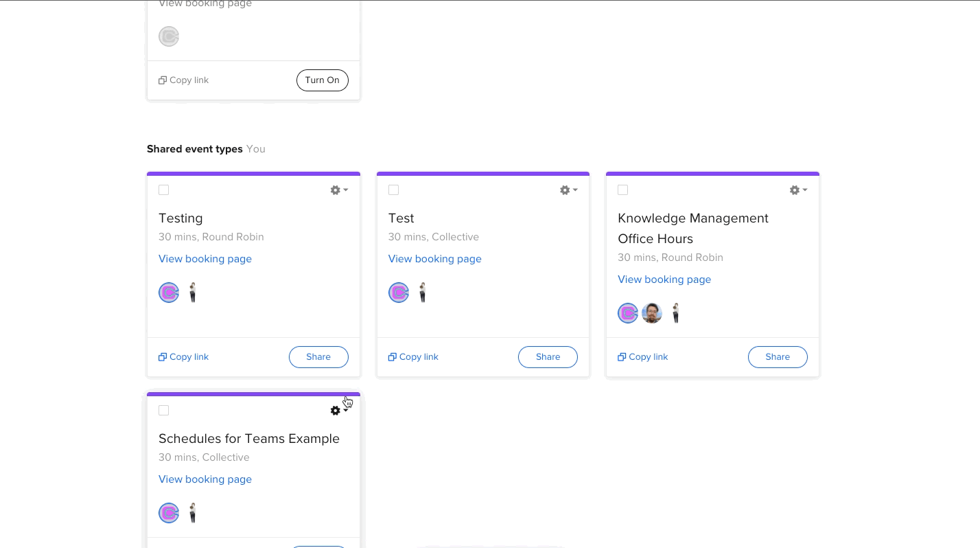The image size is (980, 548).
Task: Click the copy icon on the Testing card
Action: 163,357
